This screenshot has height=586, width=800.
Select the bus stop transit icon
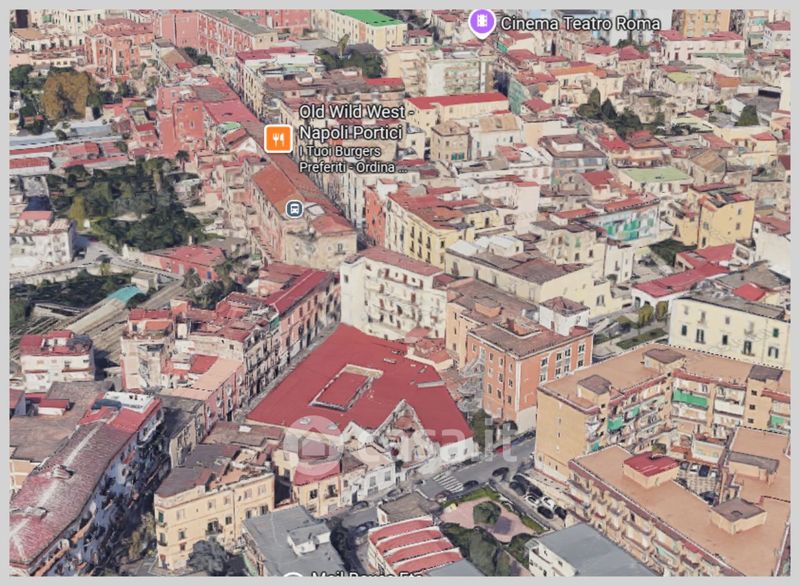click(x=294, y=208)
